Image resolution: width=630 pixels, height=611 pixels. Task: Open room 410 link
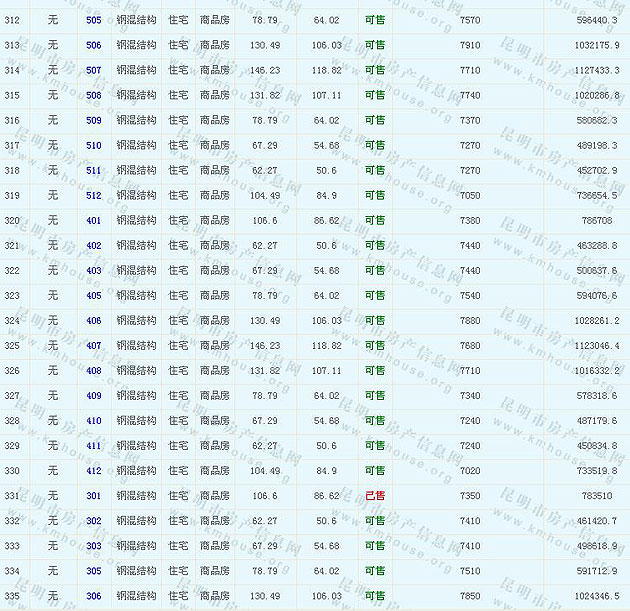[93, 420]
